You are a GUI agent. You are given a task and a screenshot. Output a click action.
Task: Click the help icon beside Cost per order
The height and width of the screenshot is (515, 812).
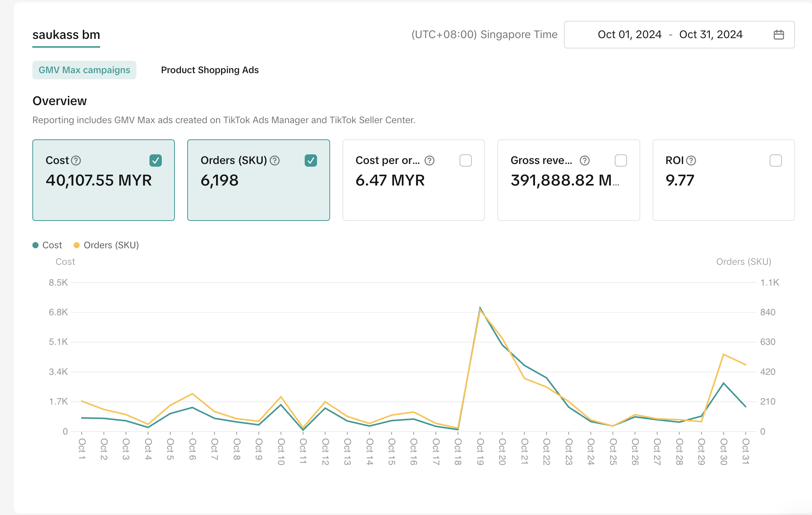[429, 161]
